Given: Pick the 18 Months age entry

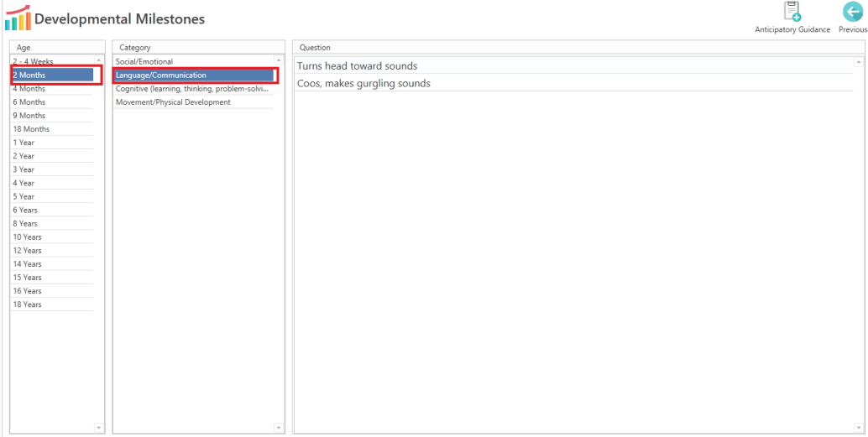Looking at the screenshot, I should point(52,129).
